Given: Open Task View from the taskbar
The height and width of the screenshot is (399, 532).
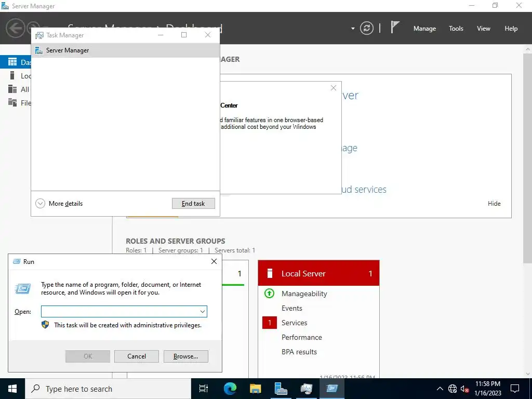Looking at the screenshot, I should pos(204,389).
